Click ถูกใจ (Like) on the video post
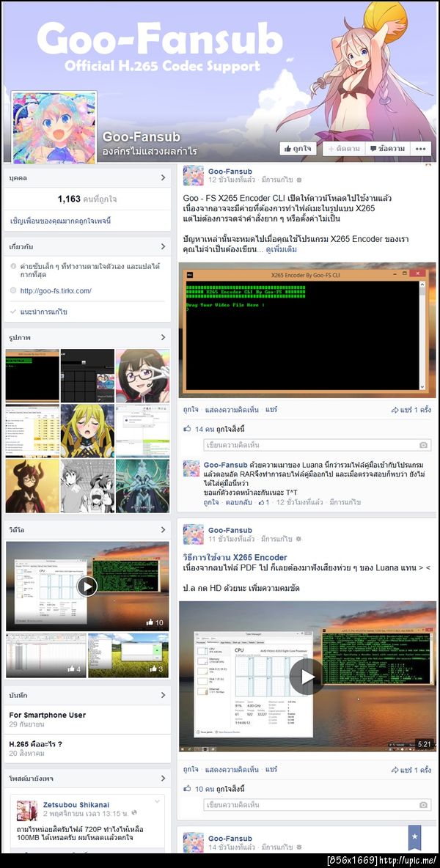440x868 pixels. click(191, 770)
